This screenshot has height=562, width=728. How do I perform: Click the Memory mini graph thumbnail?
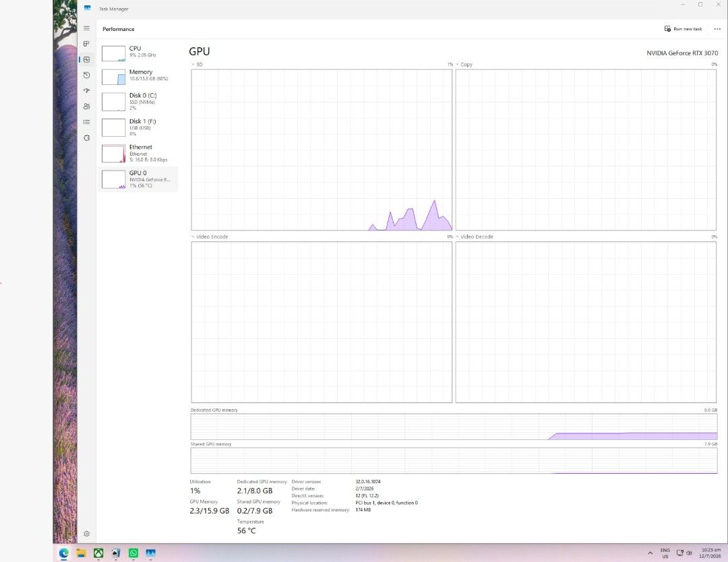(x=113, y=77)
